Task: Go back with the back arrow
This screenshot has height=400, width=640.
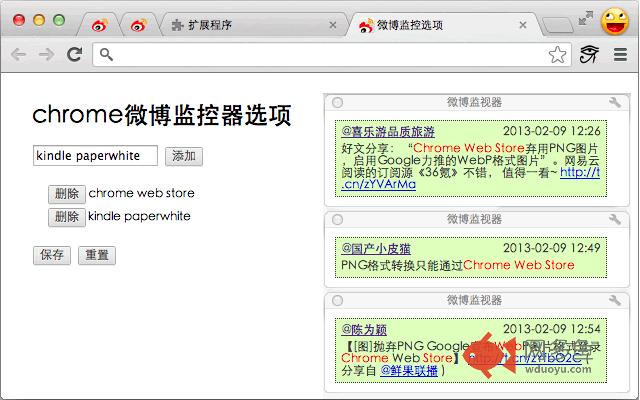Action: click(18, 54)
